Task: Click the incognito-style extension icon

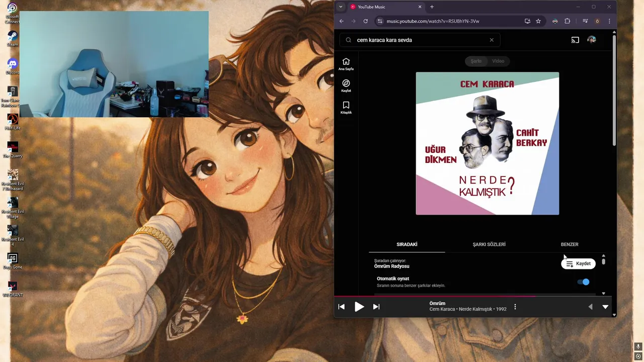Action: click(x=555, y=21)
